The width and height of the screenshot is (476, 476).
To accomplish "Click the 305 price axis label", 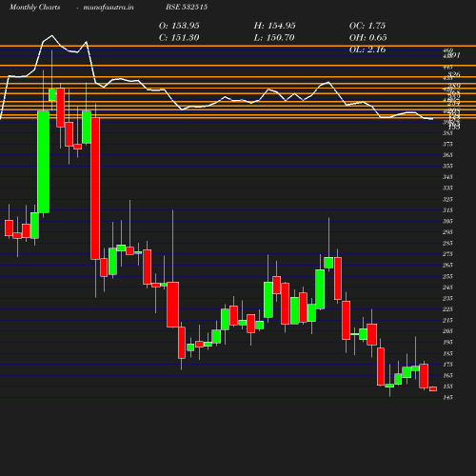I will point(447,221).
